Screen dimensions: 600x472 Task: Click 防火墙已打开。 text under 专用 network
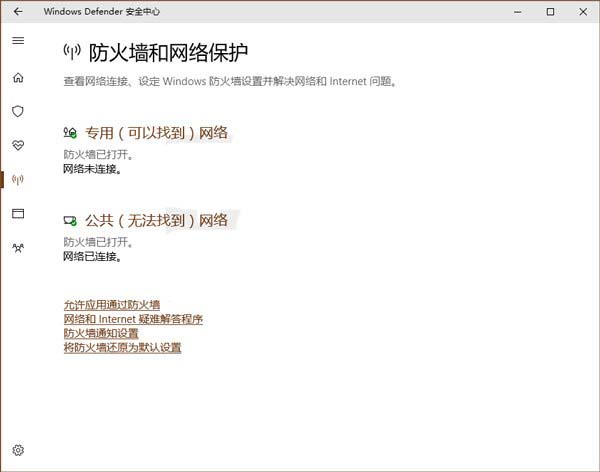(98, 154)
